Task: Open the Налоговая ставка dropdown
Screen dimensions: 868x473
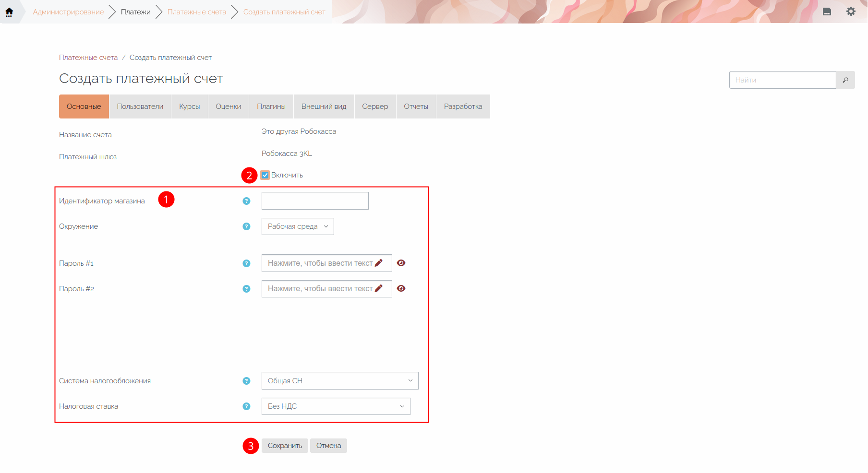Action: coord(336,406)
